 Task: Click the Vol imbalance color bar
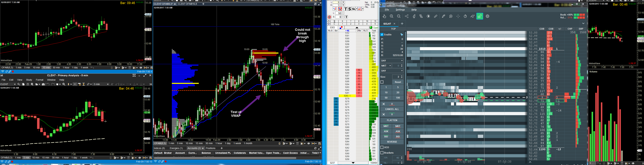click(x=579, y=18)
